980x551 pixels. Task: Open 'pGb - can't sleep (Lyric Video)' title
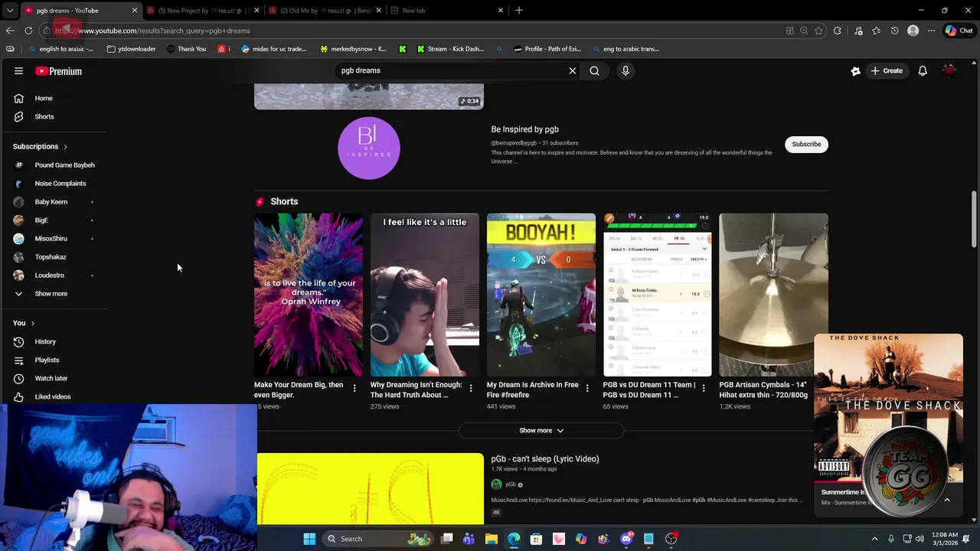click(x=545, y=458)
